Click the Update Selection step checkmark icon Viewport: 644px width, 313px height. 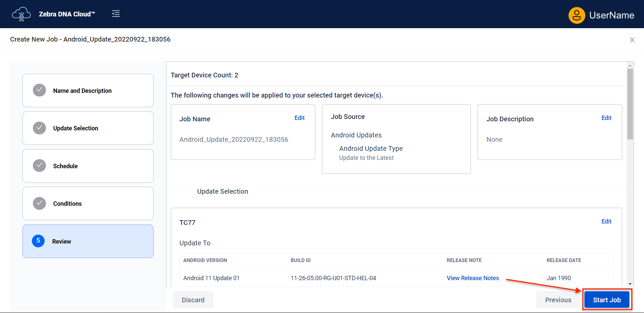point(39,128)
